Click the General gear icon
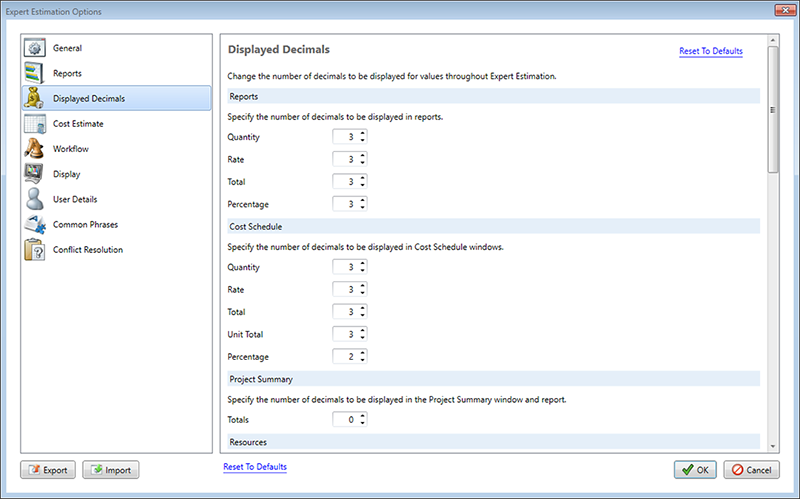 (35, 48)
